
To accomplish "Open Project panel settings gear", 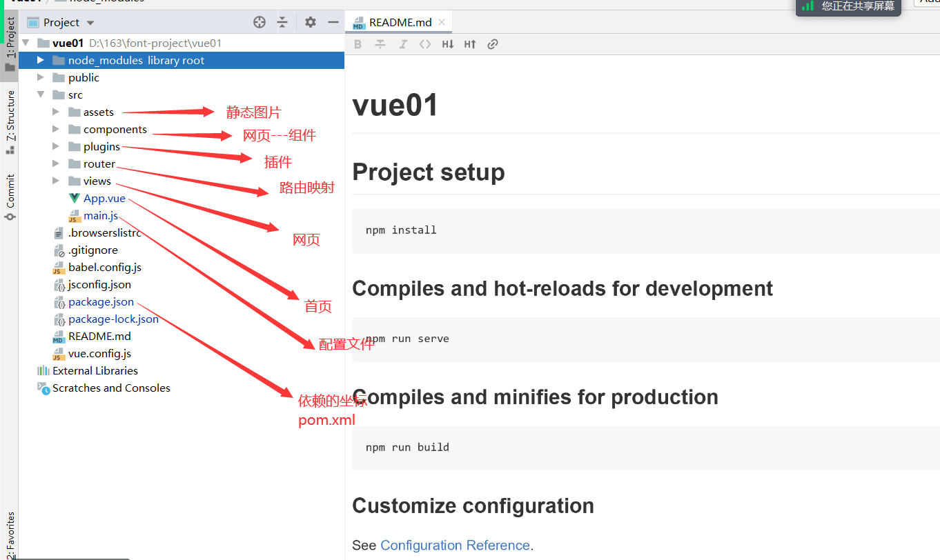I will pos(311,22).
